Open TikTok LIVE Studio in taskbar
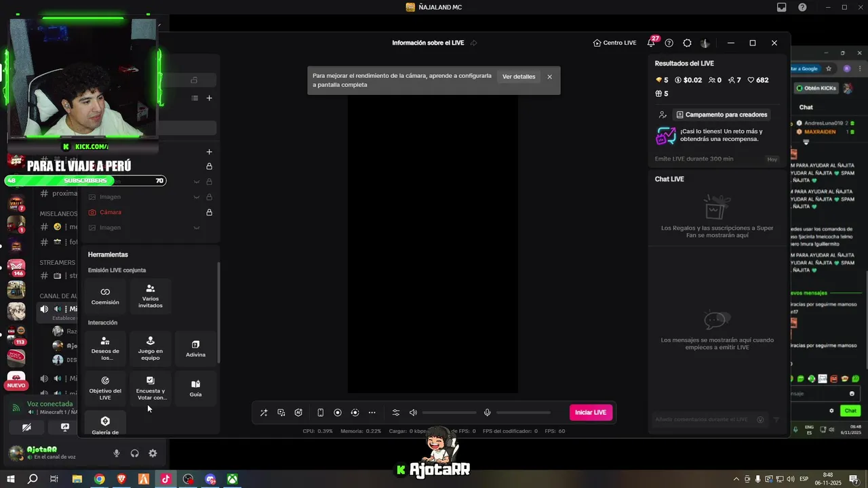868x488 pixels. (165, 479)
